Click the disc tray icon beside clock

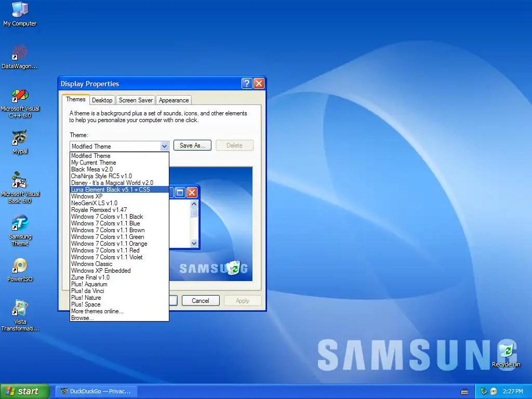[x=494, y=391]
